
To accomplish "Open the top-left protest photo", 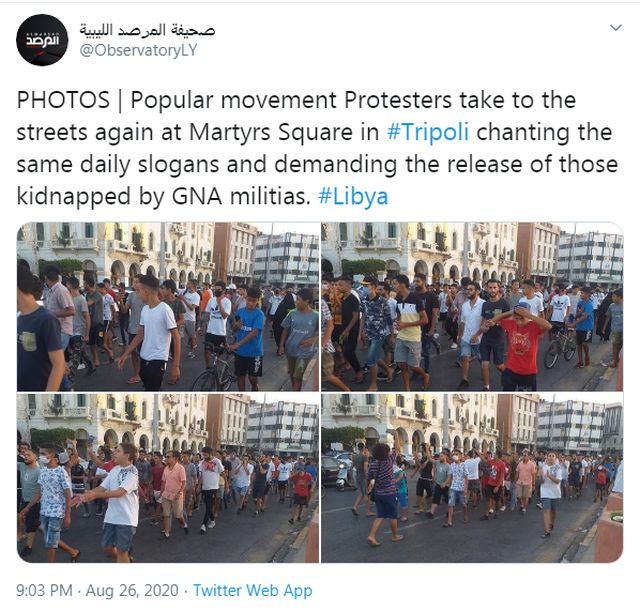I will [168, 307].
